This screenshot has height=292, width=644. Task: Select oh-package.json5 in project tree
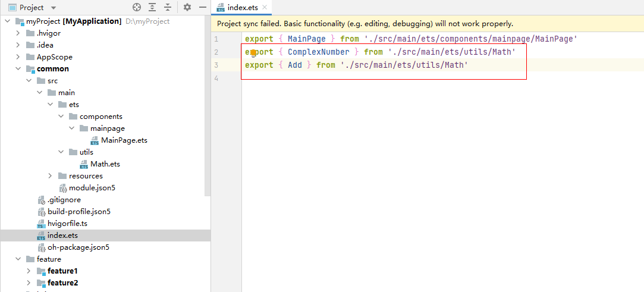pos(78,247)
